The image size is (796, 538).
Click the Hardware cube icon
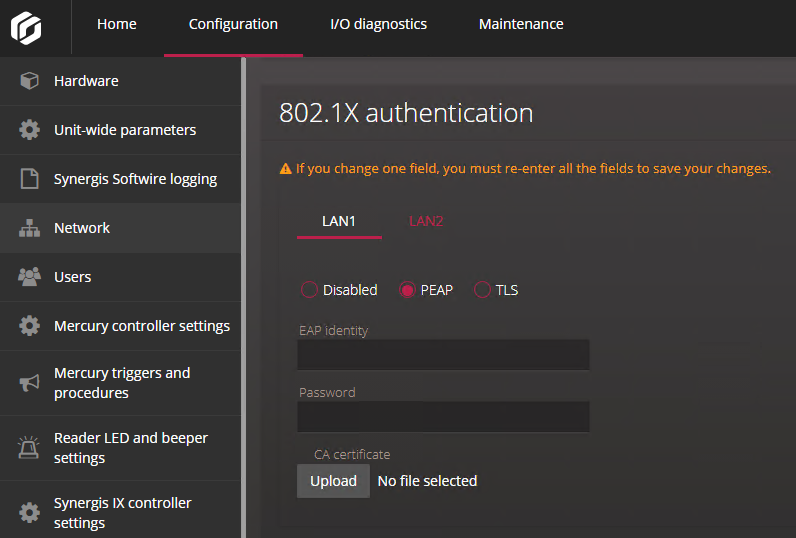click(29, 81)
